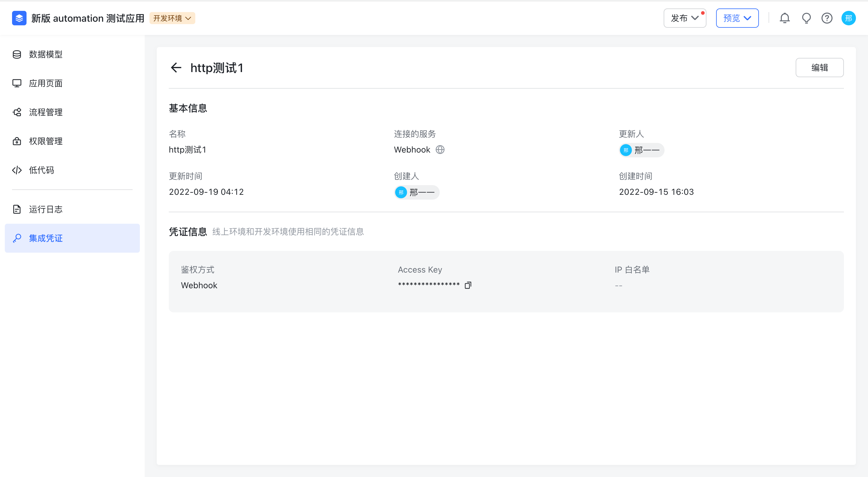Open 运行日志 in sidebar
Screen dimensions: 868x477
(x=46, y=209)
